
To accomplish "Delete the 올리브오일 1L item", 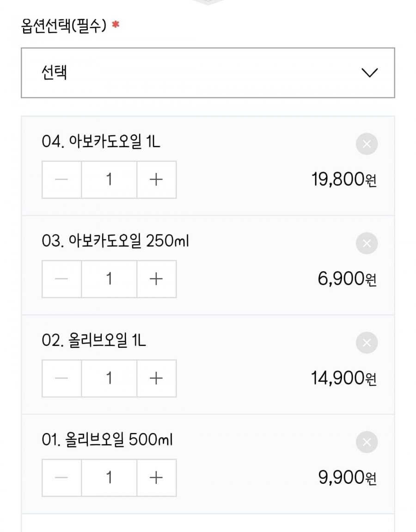I will pyautogui.click(x=367, y=343).
